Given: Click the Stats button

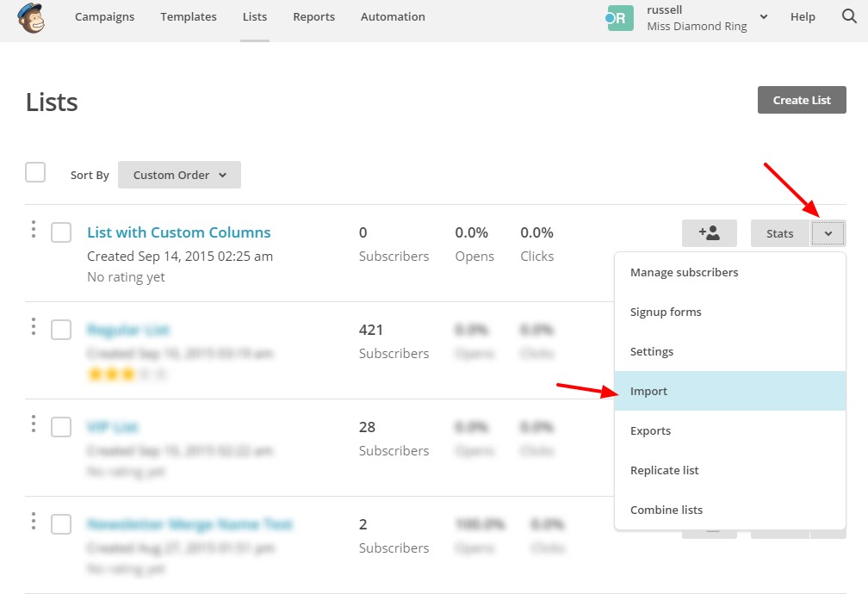Looking at the screenshot, I should click(780, 233).
